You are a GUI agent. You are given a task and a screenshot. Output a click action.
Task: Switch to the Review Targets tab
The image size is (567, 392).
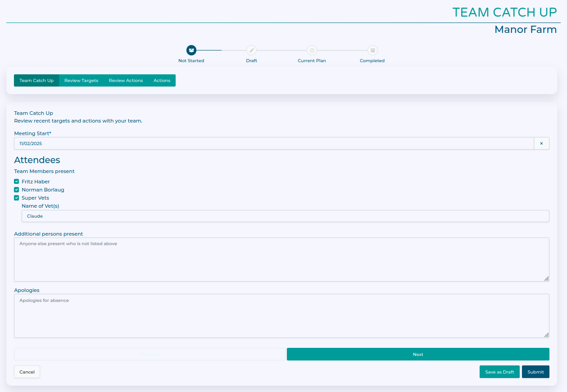pyautogui.click(x=81, y=81)
